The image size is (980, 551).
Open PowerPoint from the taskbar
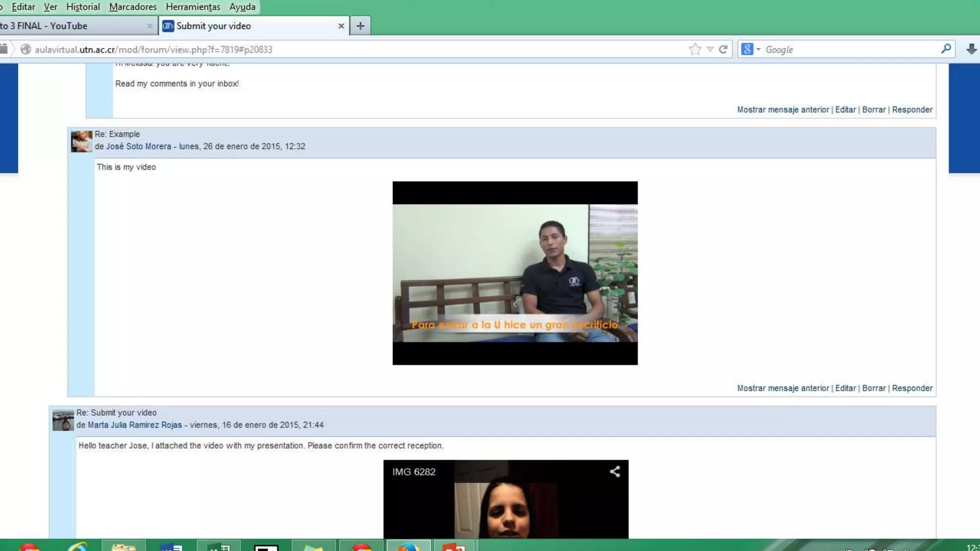(454, 546)
